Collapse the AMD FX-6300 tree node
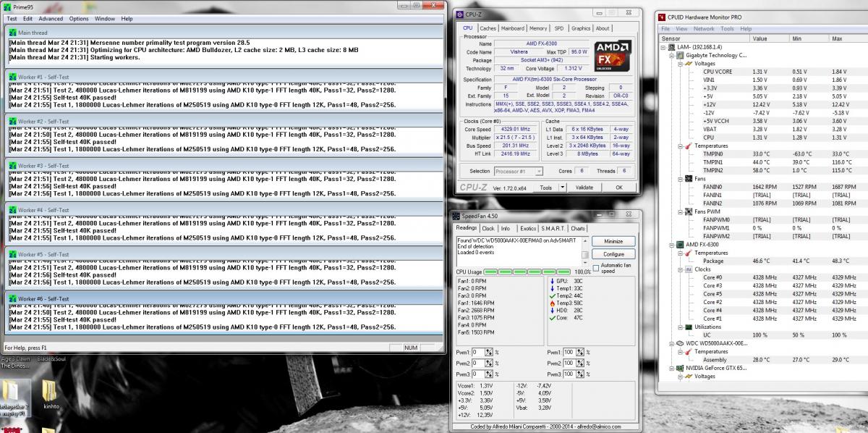 [x=671, y=244]
